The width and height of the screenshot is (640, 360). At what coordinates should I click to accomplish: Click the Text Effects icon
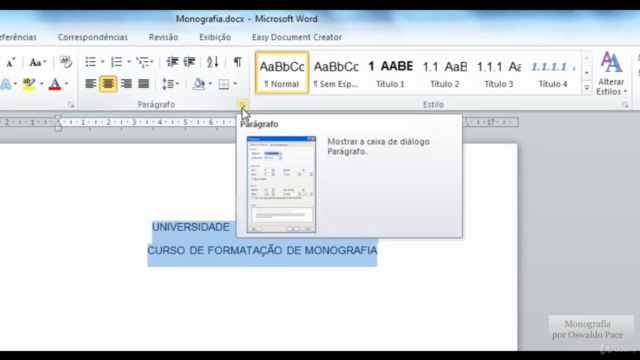click(6, 84)
